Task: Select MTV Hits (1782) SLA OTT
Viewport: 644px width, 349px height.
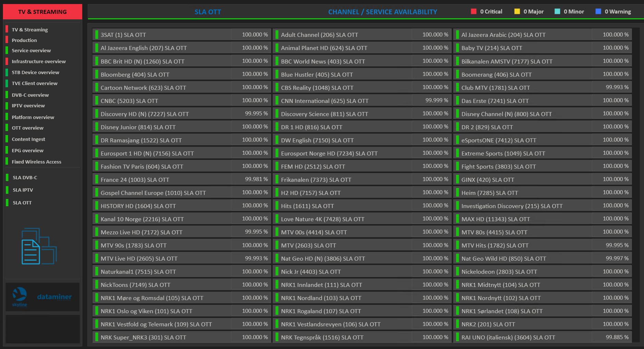Action: pos(543,245)
